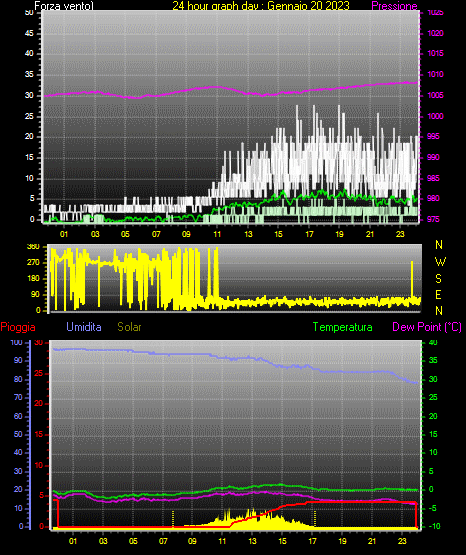Click the 50 value on humidity scale

coord(18,434)
